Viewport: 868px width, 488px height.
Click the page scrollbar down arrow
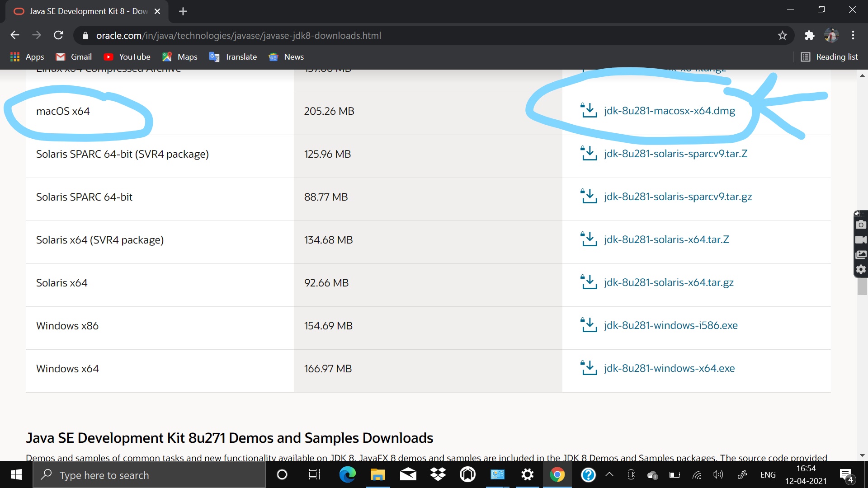coord(862,455)
